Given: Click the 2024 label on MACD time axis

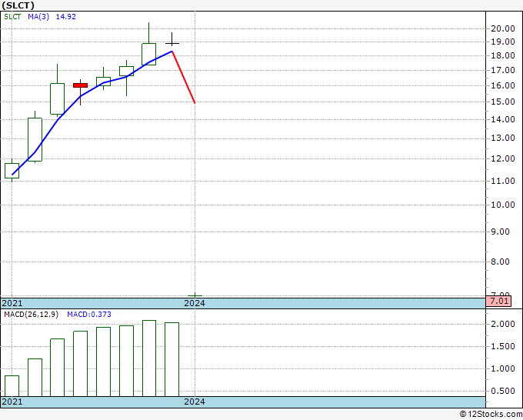Looking at the screenshot, I should pos(195,402).
